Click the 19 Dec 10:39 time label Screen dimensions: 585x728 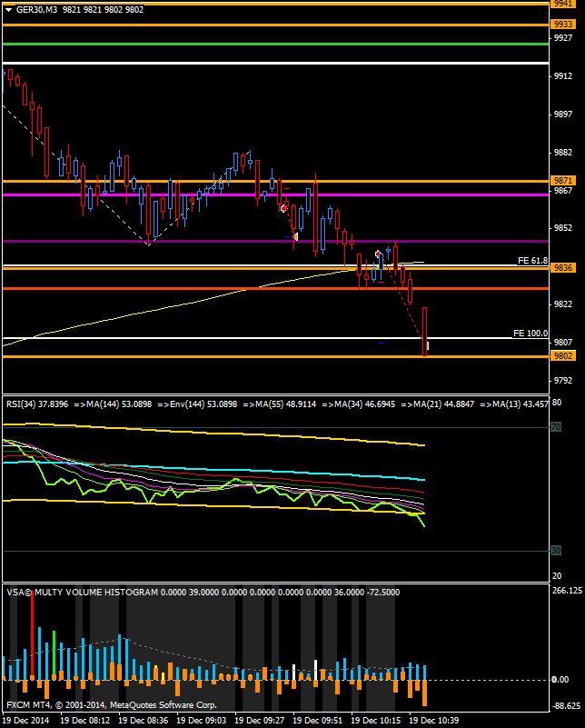[x=432, y=720]
